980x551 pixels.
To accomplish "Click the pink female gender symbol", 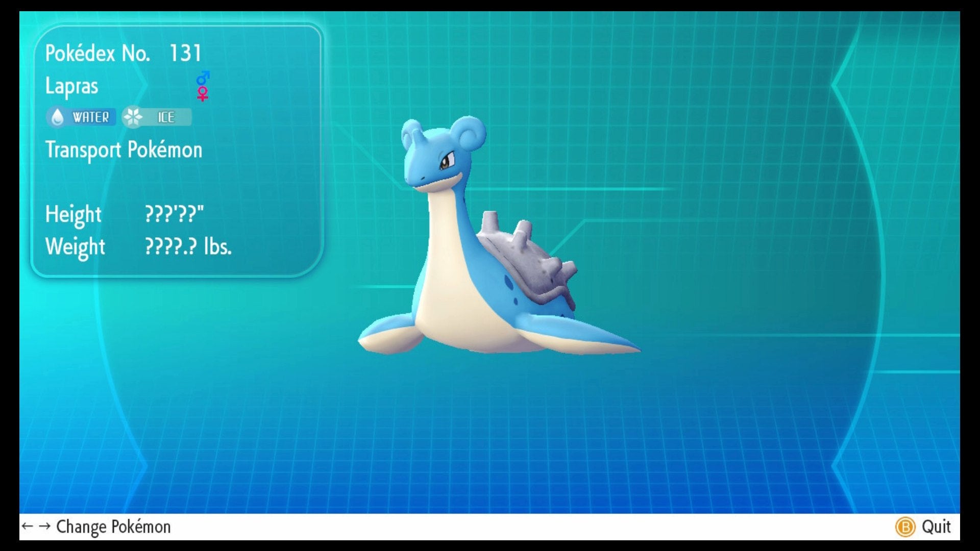I will pyautogui.click(x=203, y=94).
